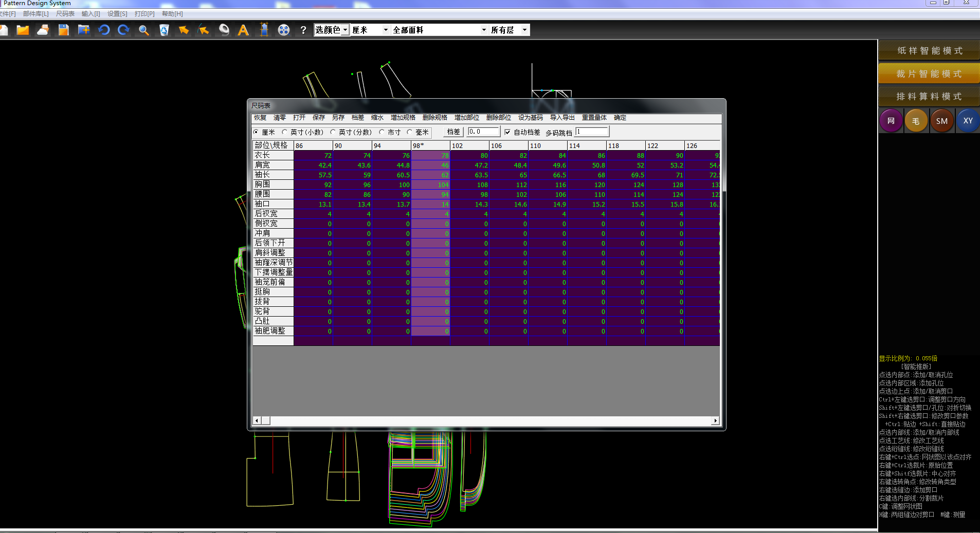Click the open folder icon

point(23,30)
